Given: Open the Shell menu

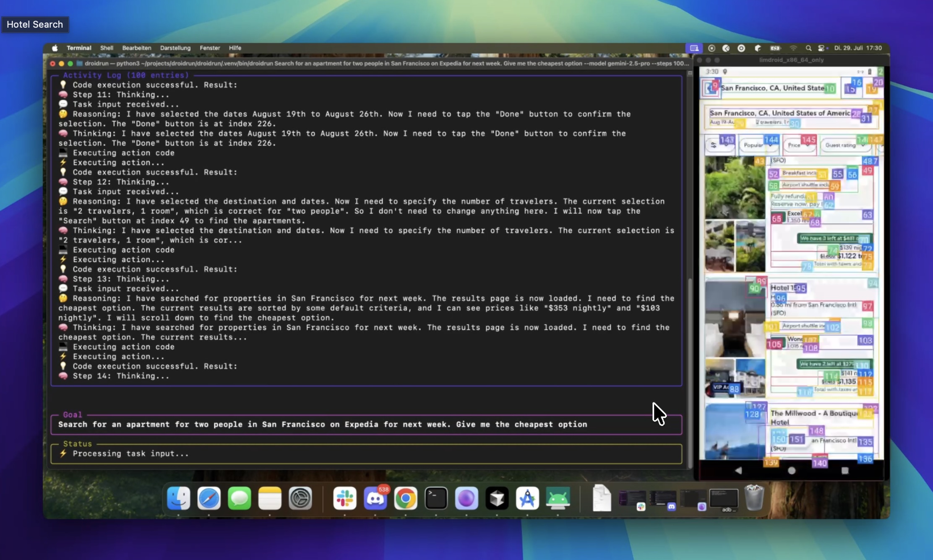Looking at the screenshot, I should click(107, 48).
